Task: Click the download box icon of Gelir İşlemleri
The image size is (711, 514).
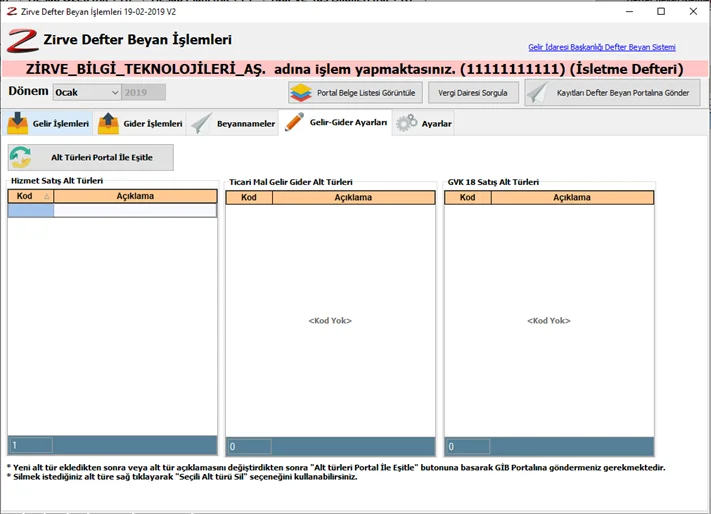Action: point(18,123)
